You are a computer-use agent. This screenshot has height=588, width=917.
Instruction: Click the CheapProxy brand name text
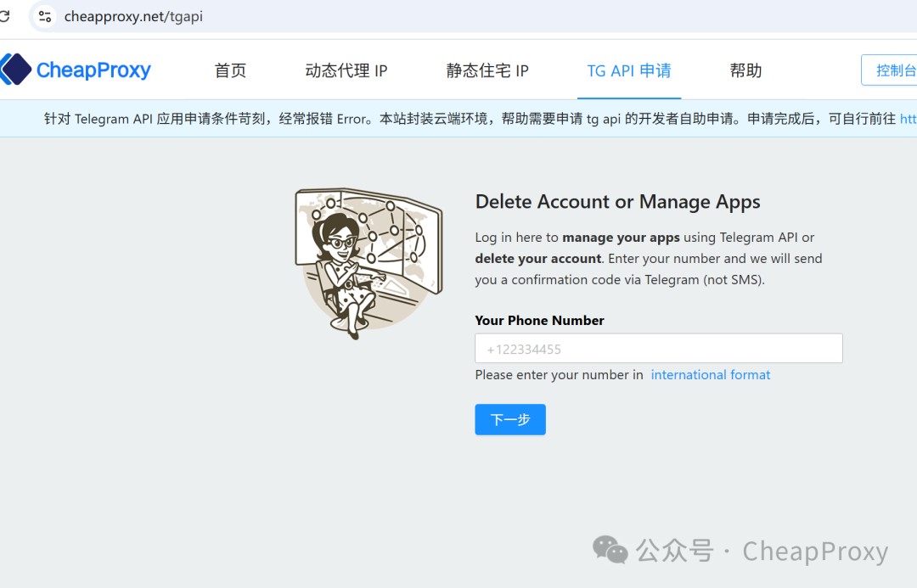click(93, 70)
